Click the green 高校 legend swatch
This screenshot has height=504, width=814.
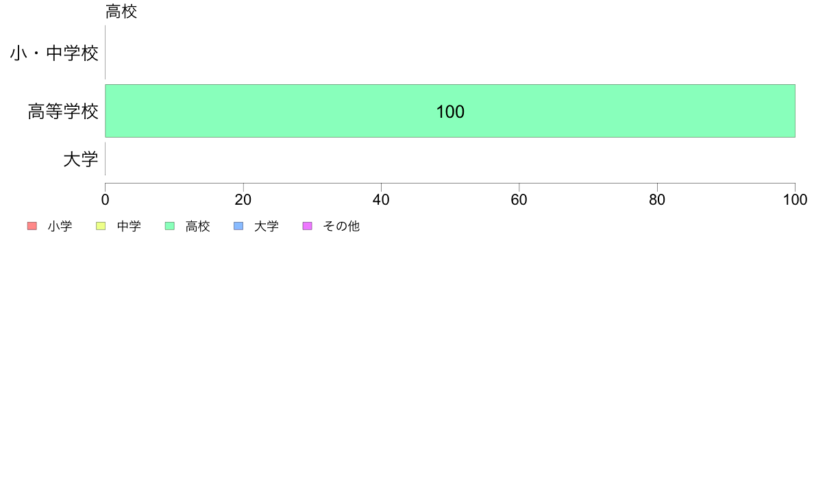[170, 226]
